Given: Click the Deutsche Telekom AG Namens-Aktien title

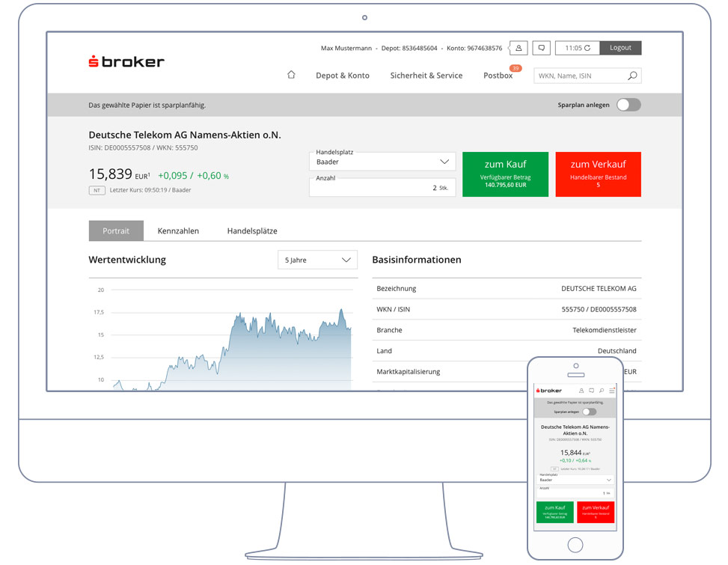Looking at the screenshot, I should tap(185, 135).
